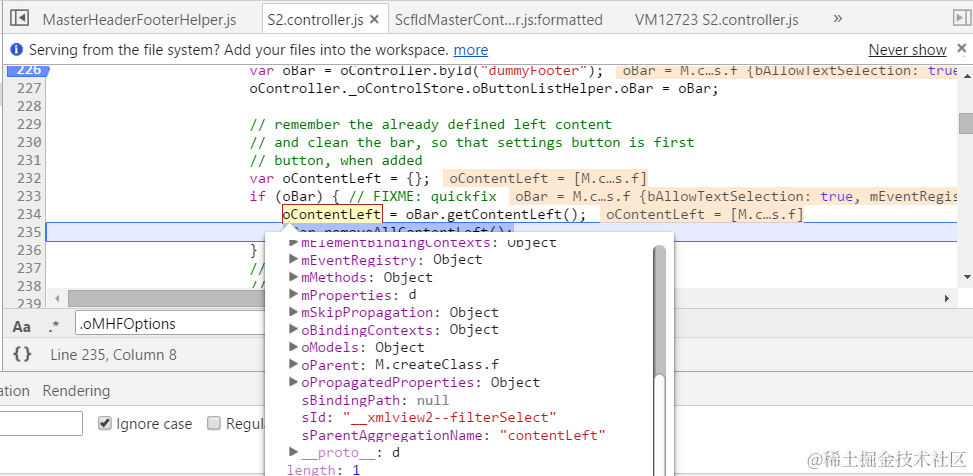Screen dimensions: 973x476
Task: Click the 'Line 235, Column 8' status text
Action: tap(114, 355)
